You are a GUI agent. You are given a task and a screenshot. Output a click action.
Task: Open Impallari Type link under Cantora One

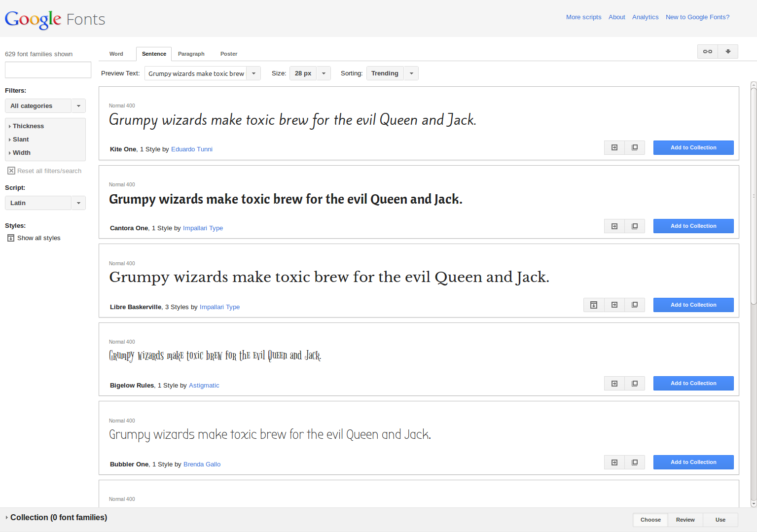tap(203, 228)
